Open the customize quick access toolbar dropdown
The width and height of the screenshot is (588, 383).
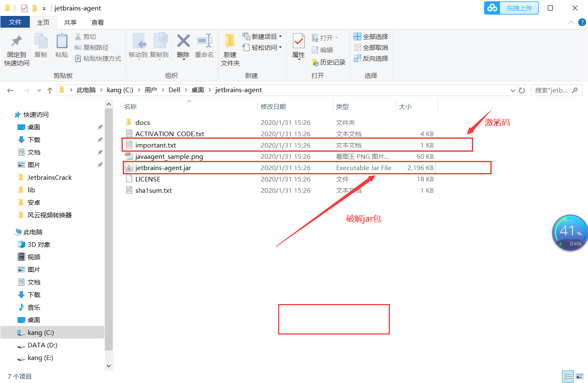coord(44,8)
